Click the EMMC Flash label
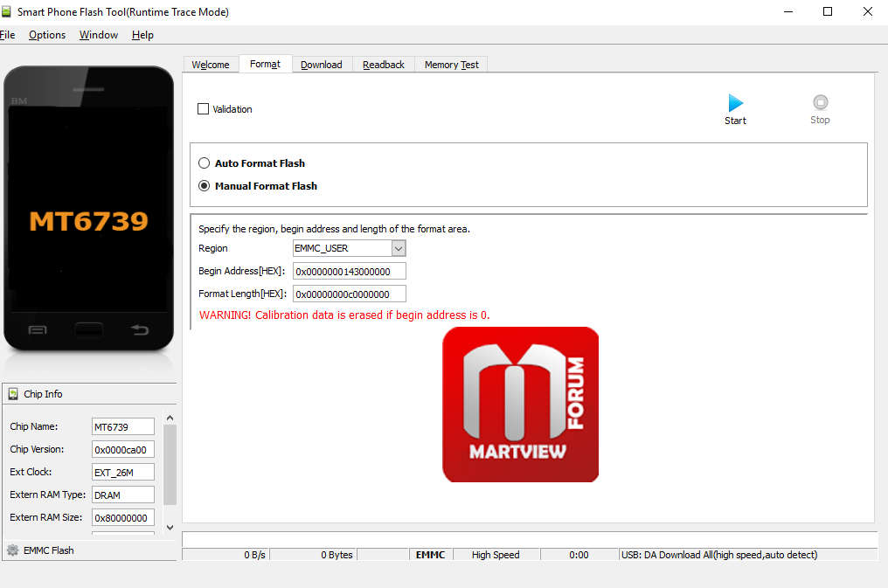This screenshot has width=888, height=588. click(x=49, y=550)
